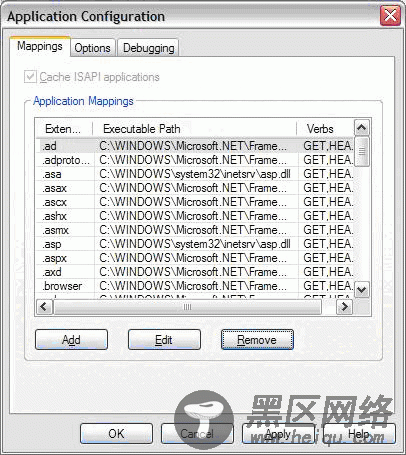The image size is (406, 455).
Task: Select the .adproto... extension row
Action: coord(195,160)
